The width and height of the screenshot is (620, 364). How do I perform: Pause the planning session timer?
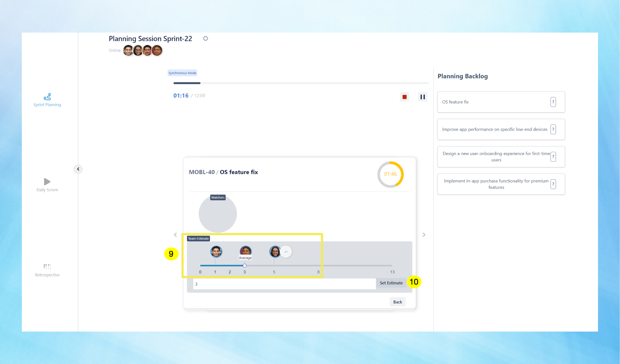coord(423,97)
